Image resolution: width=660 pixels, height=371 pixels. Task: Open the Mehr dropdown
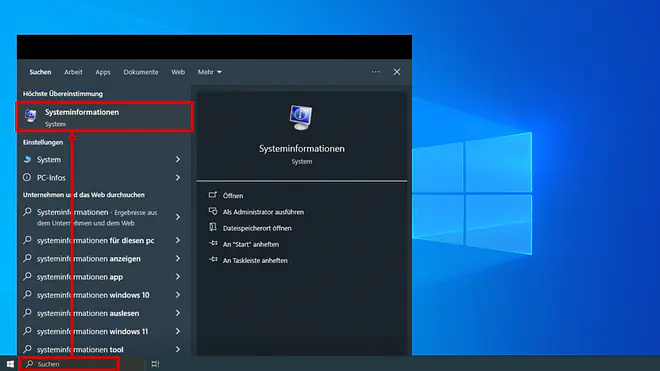(210, 72)
